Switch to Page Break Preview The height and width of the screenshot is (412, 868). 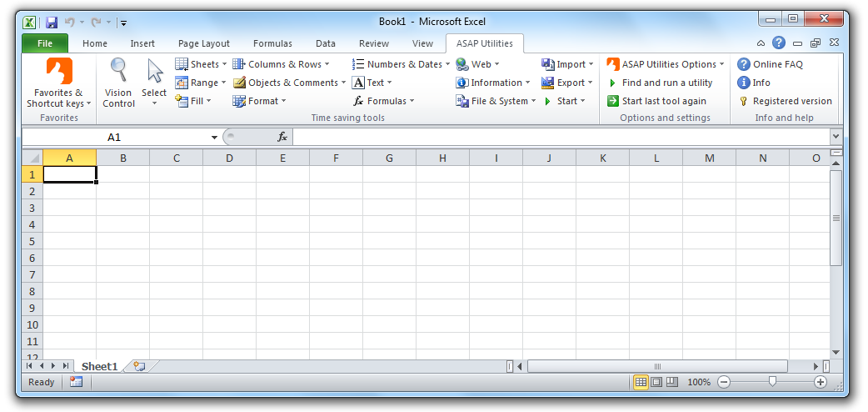pos(672,382)
